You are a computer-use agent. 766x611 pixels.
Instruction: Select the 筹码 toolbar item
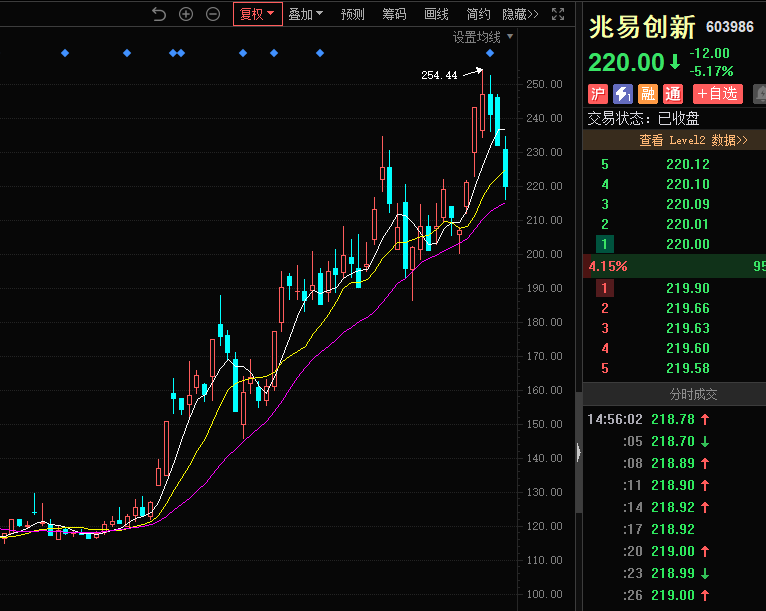(395, 14)
